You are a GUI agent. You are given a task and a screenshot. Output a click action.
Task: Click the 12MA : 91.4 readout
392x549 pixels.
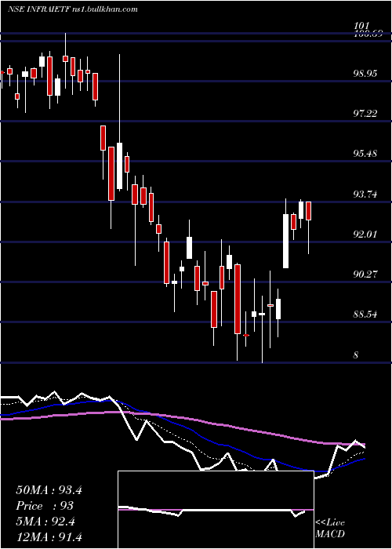[49, 536]
